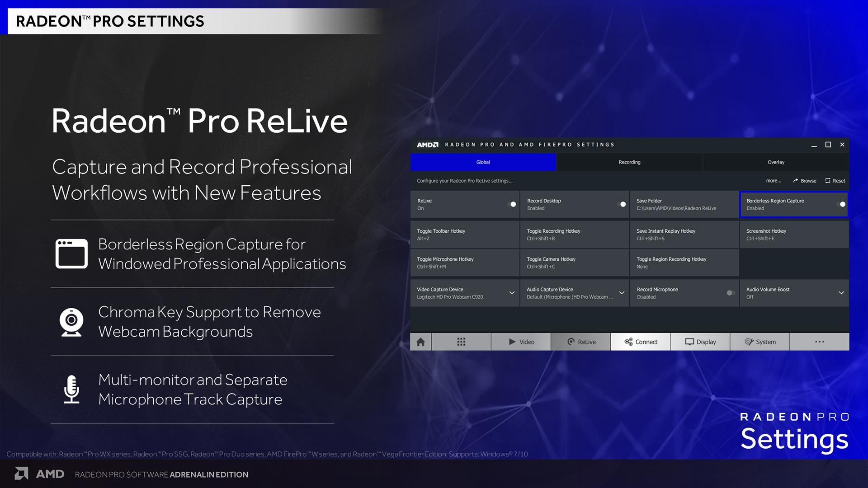Screen dimensions: 868x488
Task: Edit the Toggle Microphone Hotkey tile
Action: click(465, 263)
